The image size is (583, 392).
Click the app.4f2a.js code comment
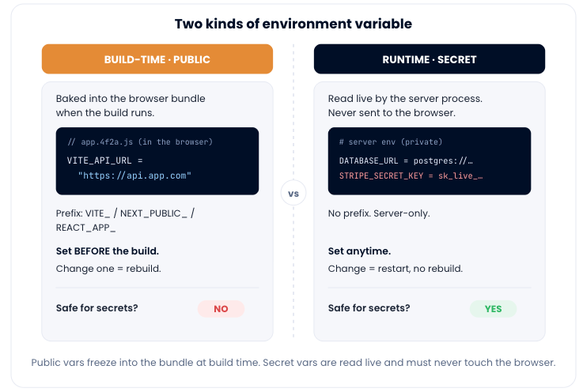click(140, 142)
